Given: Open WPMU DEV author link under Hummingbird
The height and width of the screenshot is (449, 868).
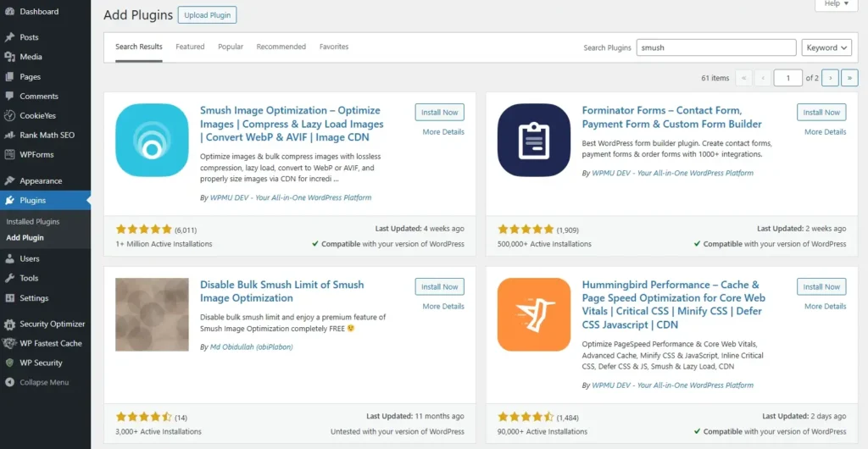Looking at the screenshot, I should 672,385.
